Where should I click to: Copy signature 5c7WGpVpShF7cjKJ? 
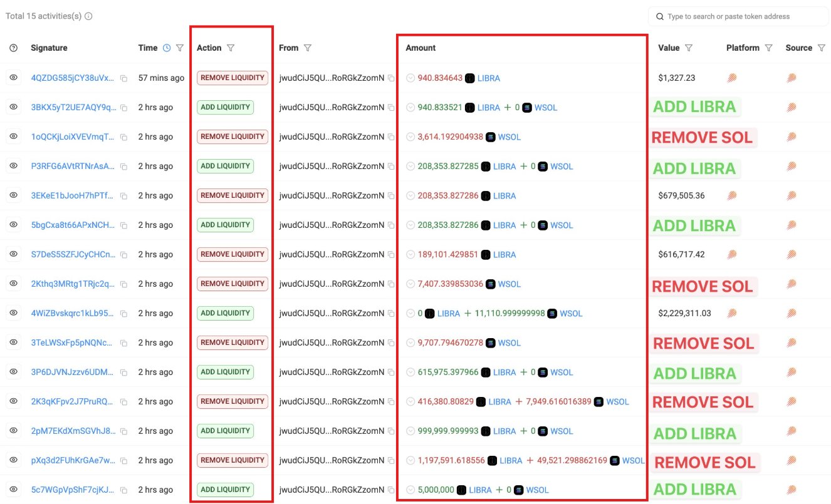coord(124,490)
